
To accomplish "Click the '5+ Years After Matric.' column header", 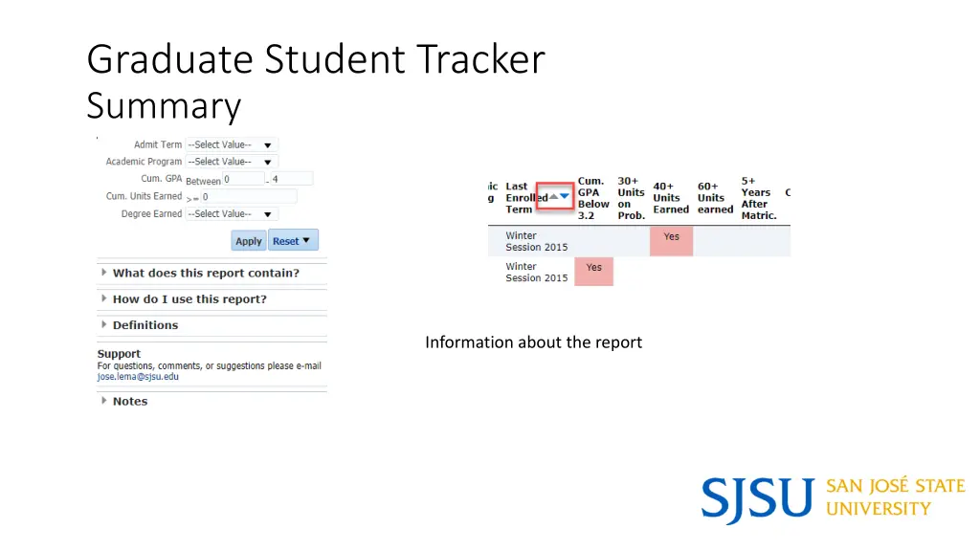I will point(759,198).
